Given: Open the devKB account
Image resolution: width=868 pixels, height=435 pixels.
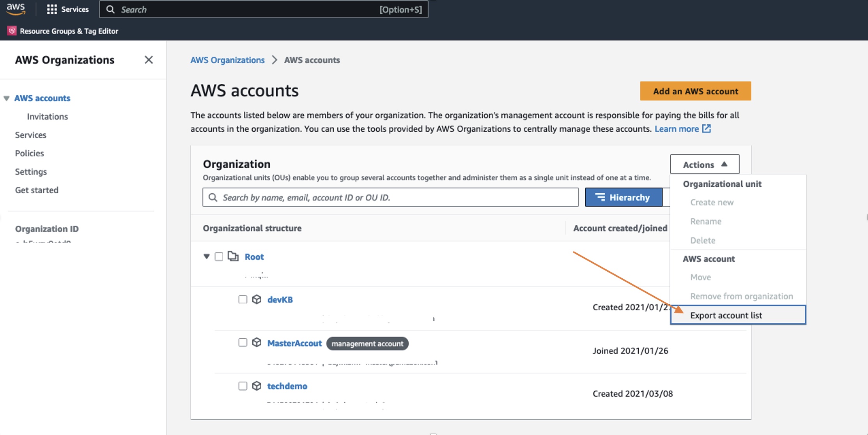Looking at the screenshot, I should point(280,299).
